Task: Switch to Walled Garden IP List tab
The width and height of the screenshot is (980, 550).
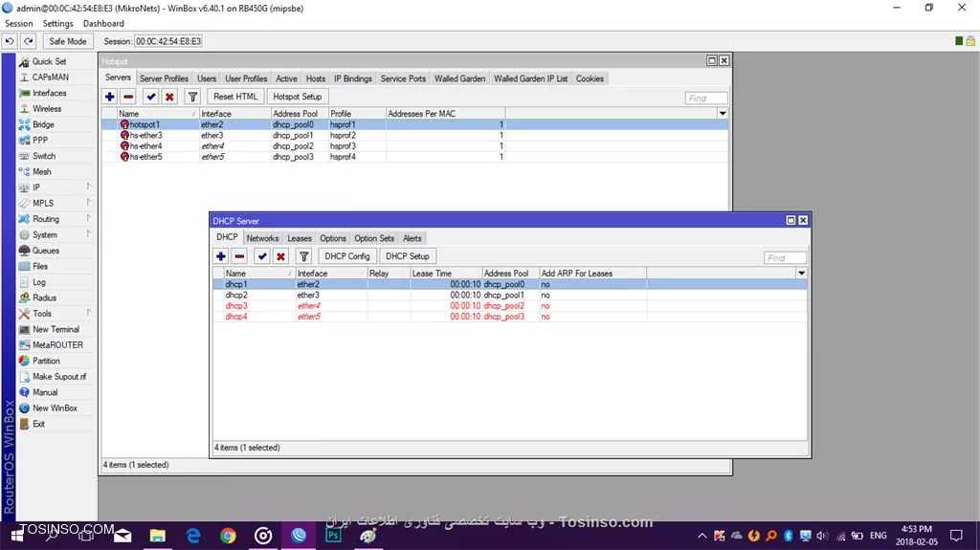Action: [x=530, y=78]
